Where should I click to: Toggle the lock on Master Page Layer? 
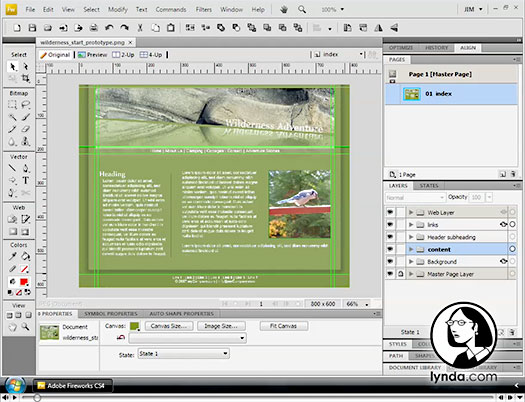click(400, 274)
